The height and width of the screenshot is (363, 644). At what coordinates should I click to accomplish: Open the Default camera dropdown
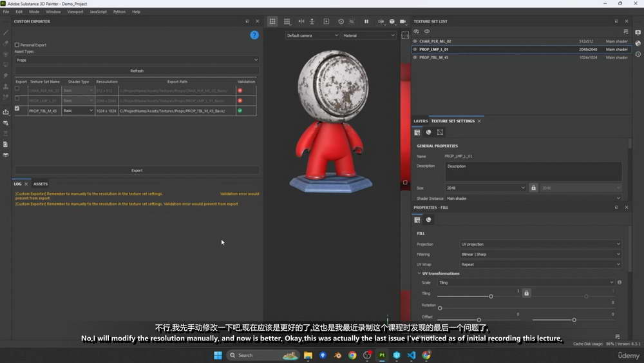[312, 35]
